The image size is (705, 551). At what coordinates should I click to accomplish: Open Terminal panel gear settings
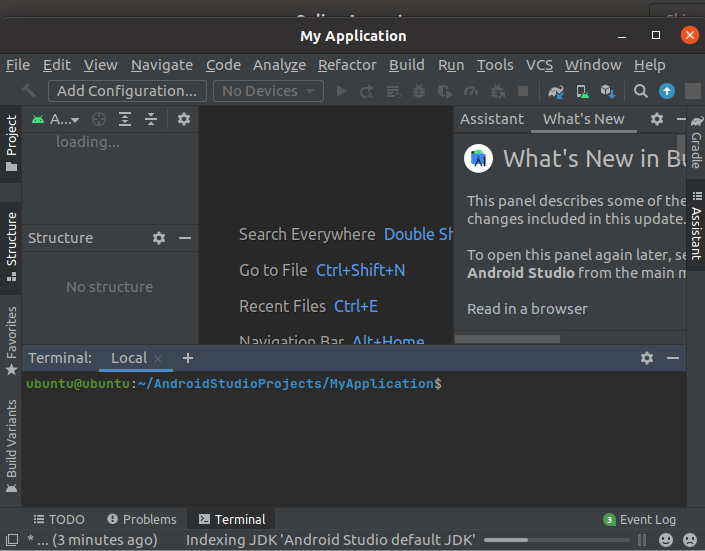[x=647, y=358]
